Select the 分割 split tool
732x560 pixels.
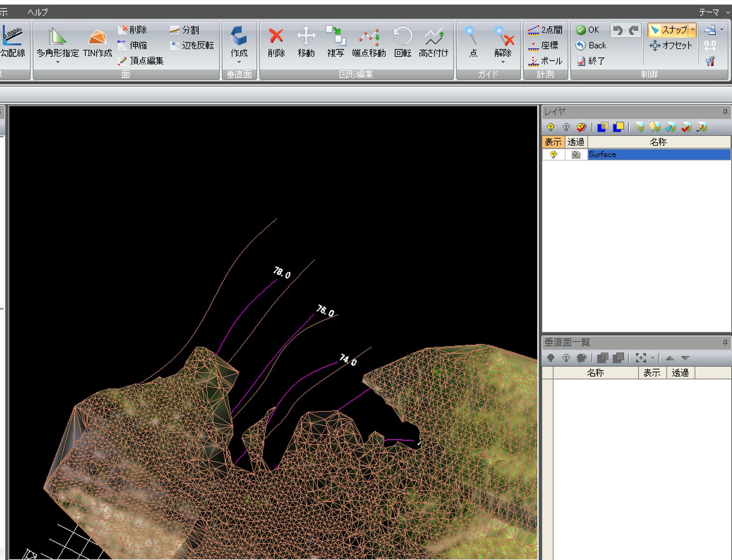(185, 30)
